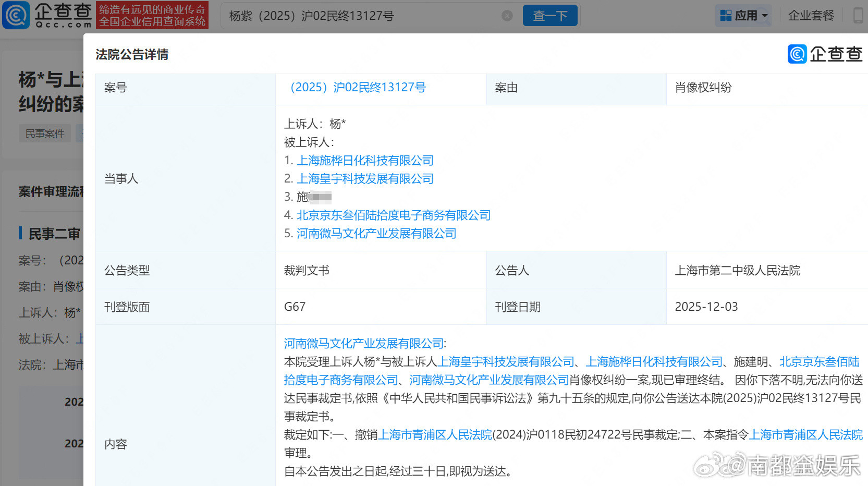Click the grid icon inside the 应用 button
Image resolution: width=868 pixels, height=486 pixels.
tap(725, 15)
